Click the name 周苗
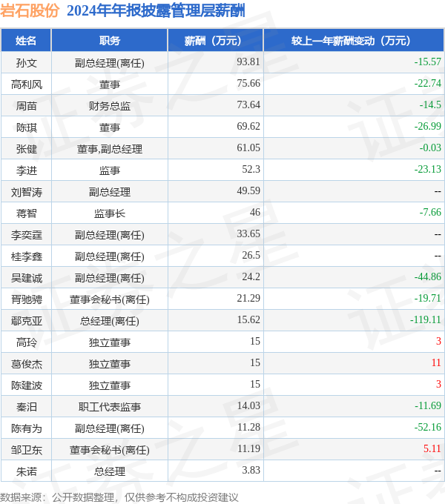The width and height of the screenshot is (445, 504). tap(27, 106)
